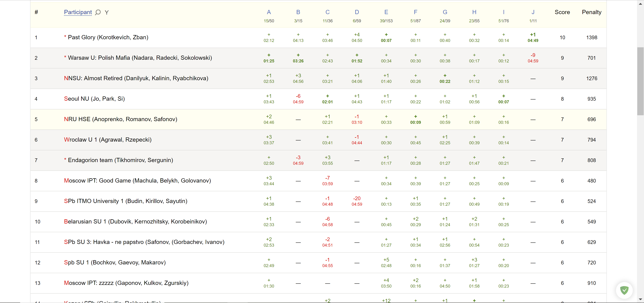Click the Y filter icon in header

[x=107, y=13]
